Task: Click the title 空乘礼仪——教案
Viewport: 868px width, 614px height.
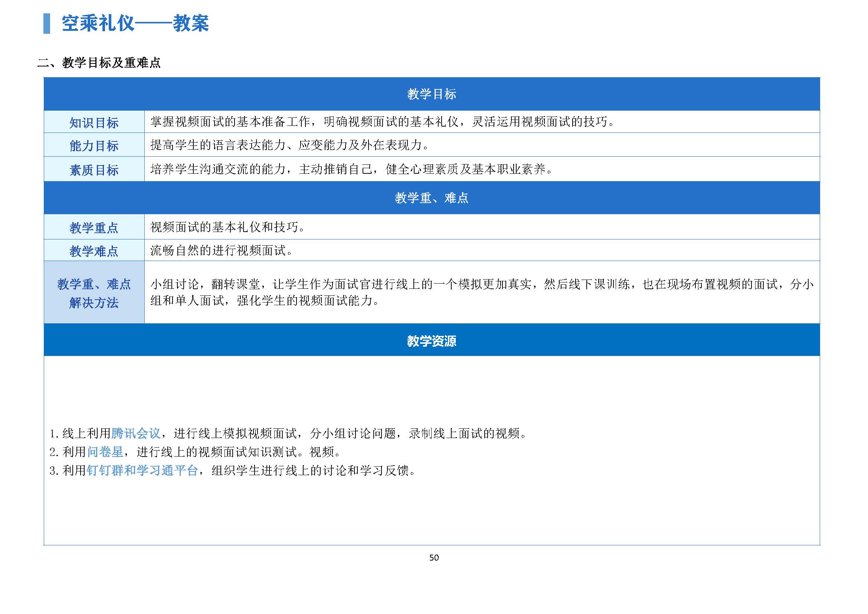Action: (x=135, y=23)
